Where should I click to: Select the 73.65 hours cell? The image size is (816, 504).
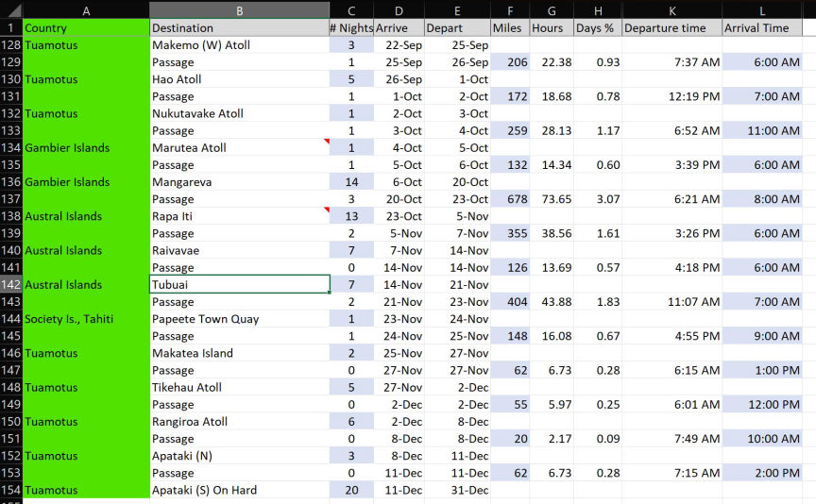click(x=552, y=199)
